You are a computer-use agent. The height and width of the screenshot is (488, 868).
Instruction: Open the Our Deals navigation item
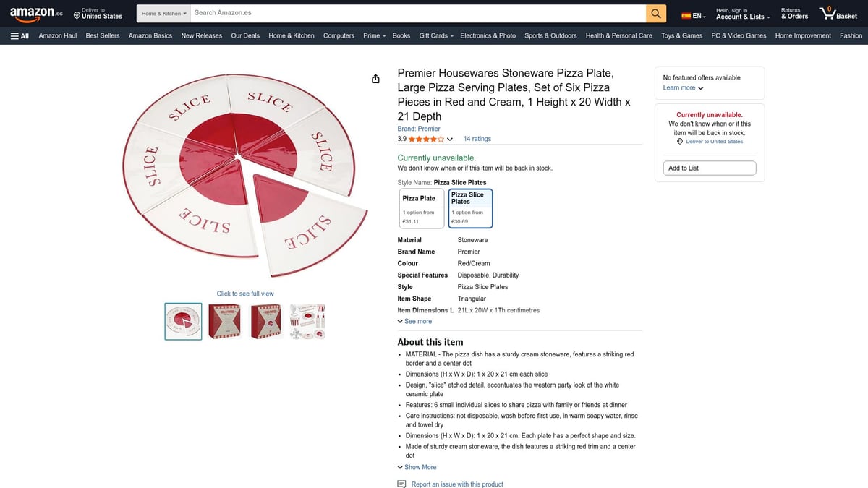[x=244, y=35]
